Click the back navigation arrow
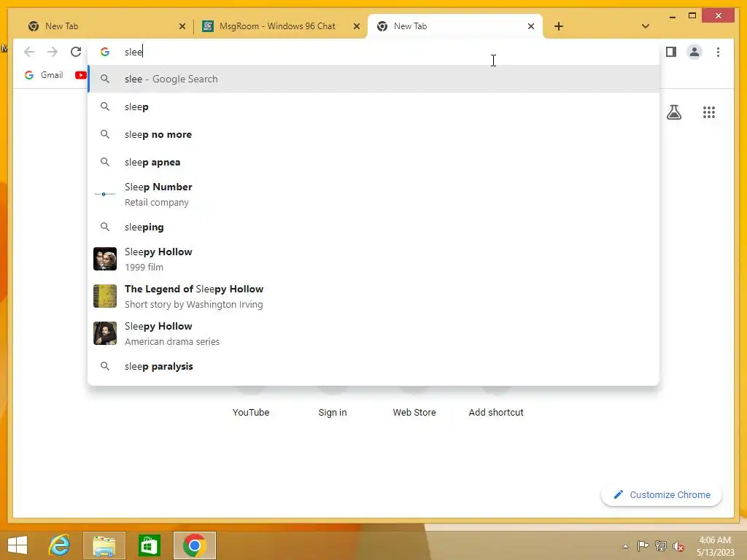The image size is (747, 560). click(29, 52)
